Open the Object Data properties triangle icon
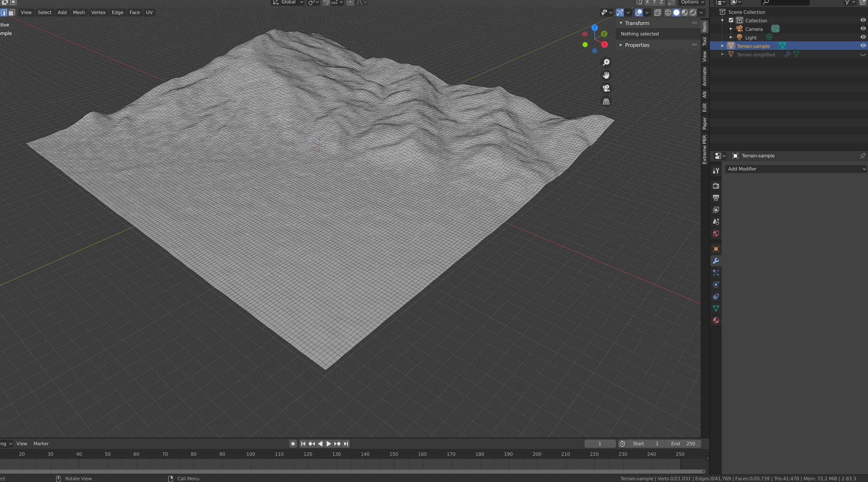868x482 pixels. [x=716, y=308]
